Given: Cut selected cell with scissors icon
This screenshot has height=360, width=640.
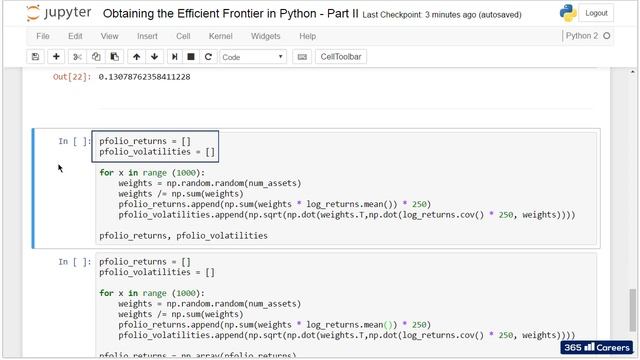Looking at the screenshot, I should click(x=77, y=57).
